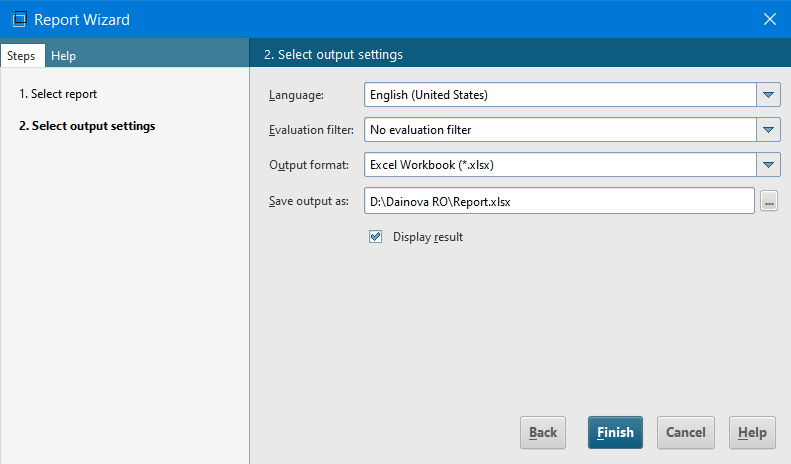Click the Save output as path field

(x=559, y=201)
